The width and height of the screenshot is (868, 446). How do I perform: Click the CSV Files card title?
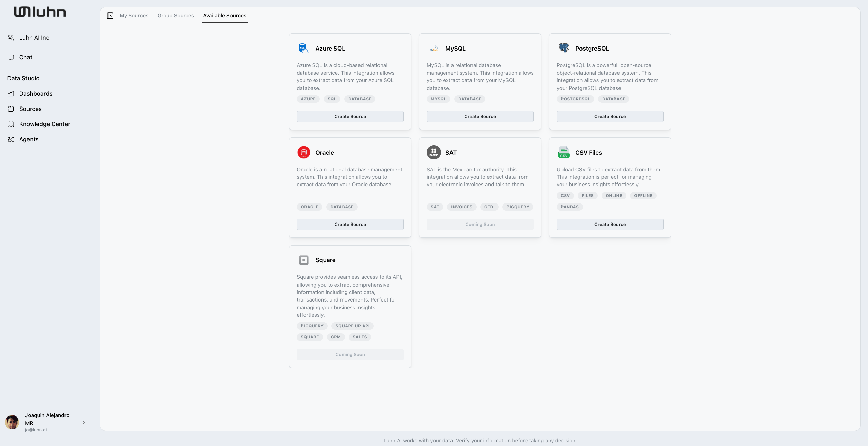(589, 153)
